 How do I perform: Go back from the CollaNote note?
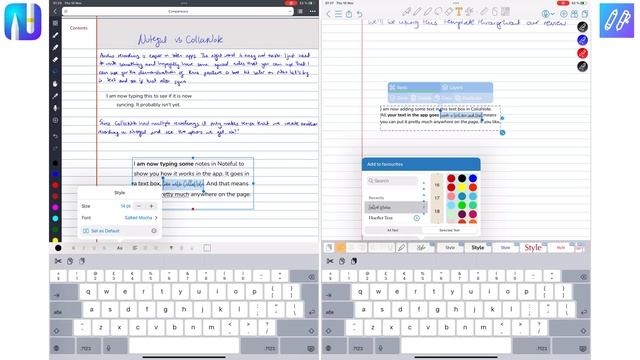[329, 14]
